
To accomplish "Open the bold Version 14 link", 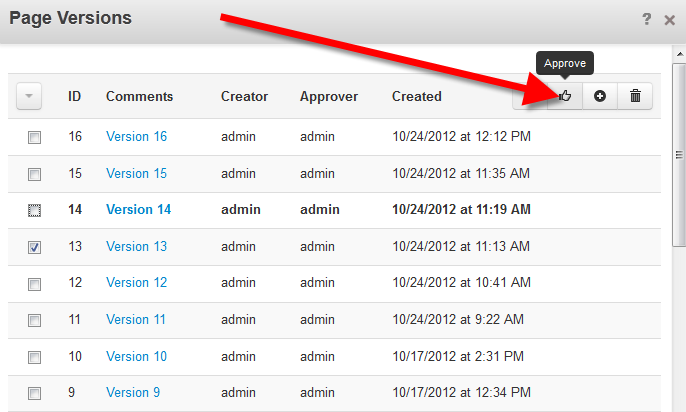I will pyautogui.click(x=138, y=210).
